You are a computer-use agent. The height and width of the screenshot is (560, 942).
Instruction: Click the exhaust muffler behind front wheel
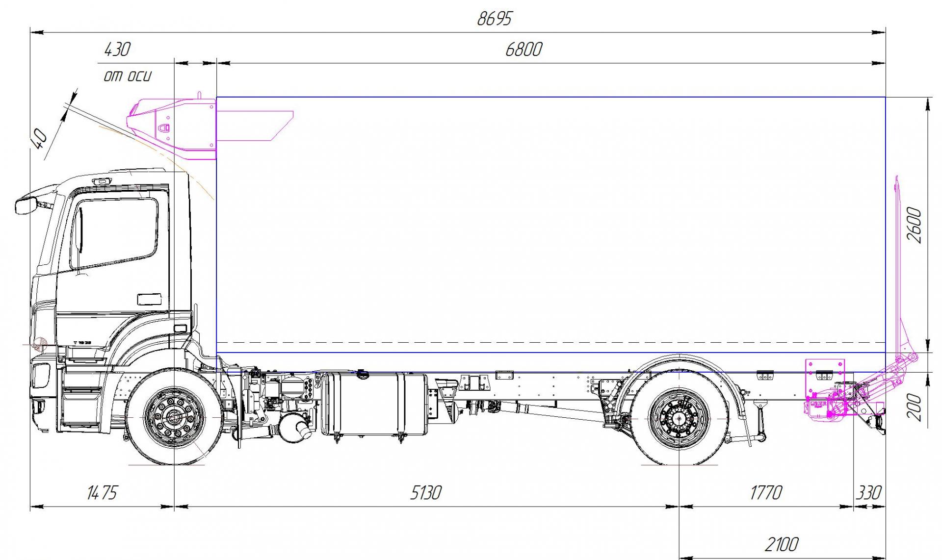(x=294, y=428)
